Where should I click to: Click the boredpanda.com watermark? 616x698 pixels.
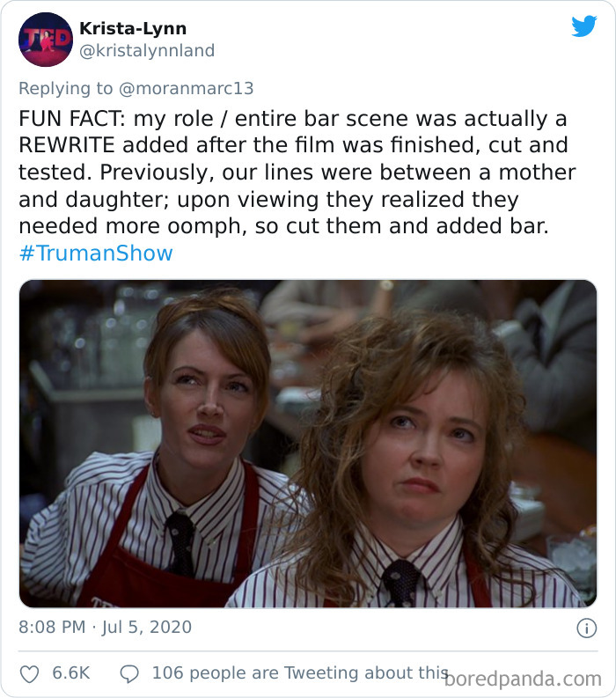[x=523, y=680]
